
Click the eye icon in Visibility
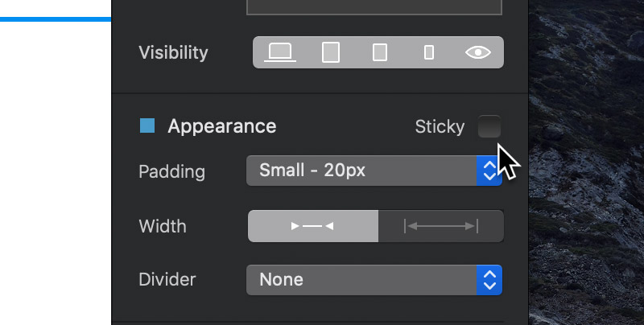pyautogui.click(x=478, y=52)
